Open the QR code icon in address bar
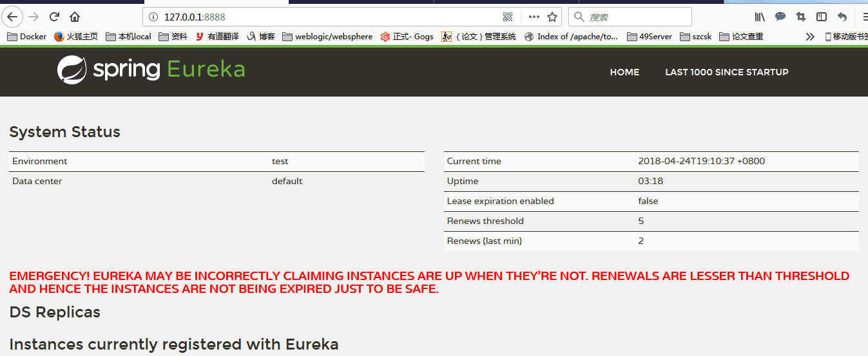 pos(508,17)
